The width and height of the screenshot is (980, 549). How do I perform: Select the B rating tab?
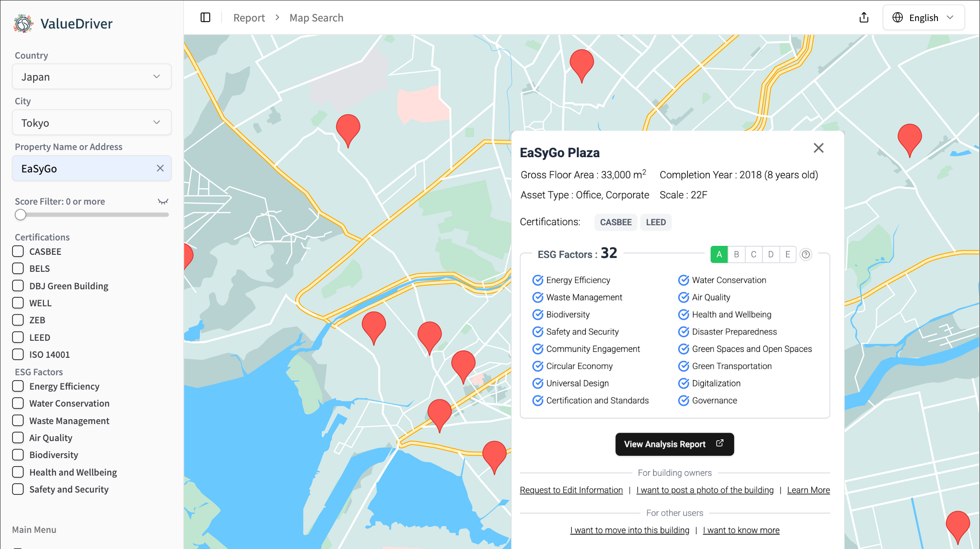point(736,254)
